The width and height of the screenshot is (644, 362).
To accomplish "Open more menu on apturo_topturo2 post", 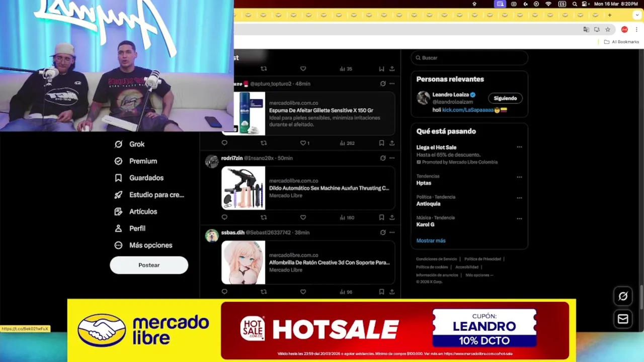I will tap(392, 83).
